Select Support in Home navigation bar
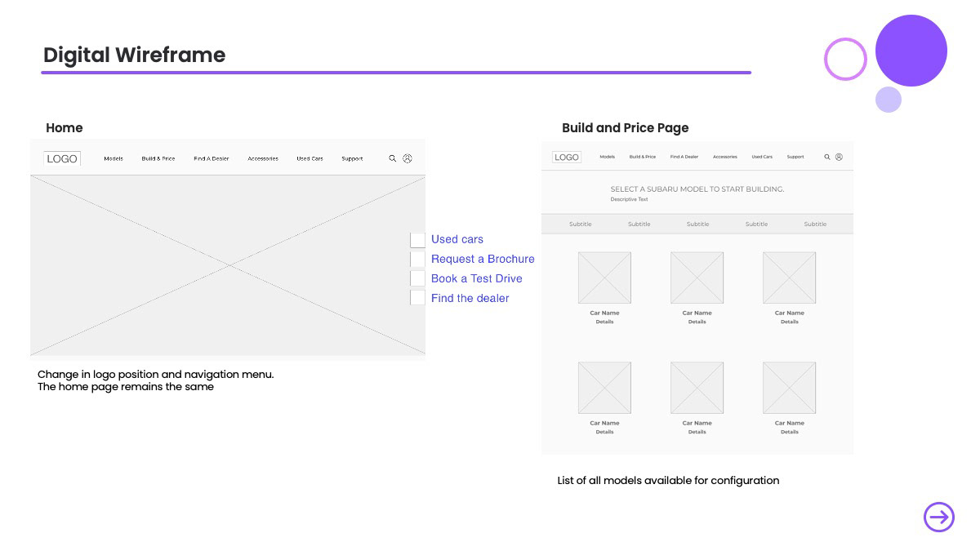The image size is (980, 551). pyautogui.click(x=352, y=158)
